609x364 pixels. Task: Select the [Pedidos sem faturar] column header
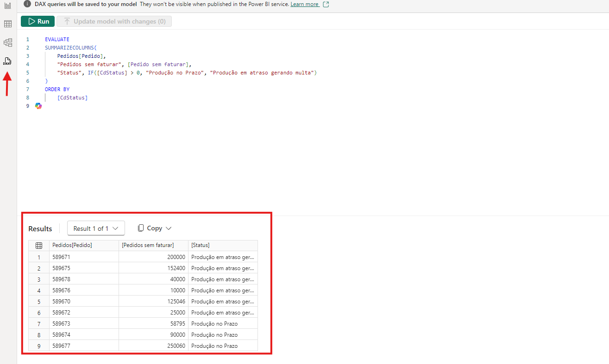(153, 246)
